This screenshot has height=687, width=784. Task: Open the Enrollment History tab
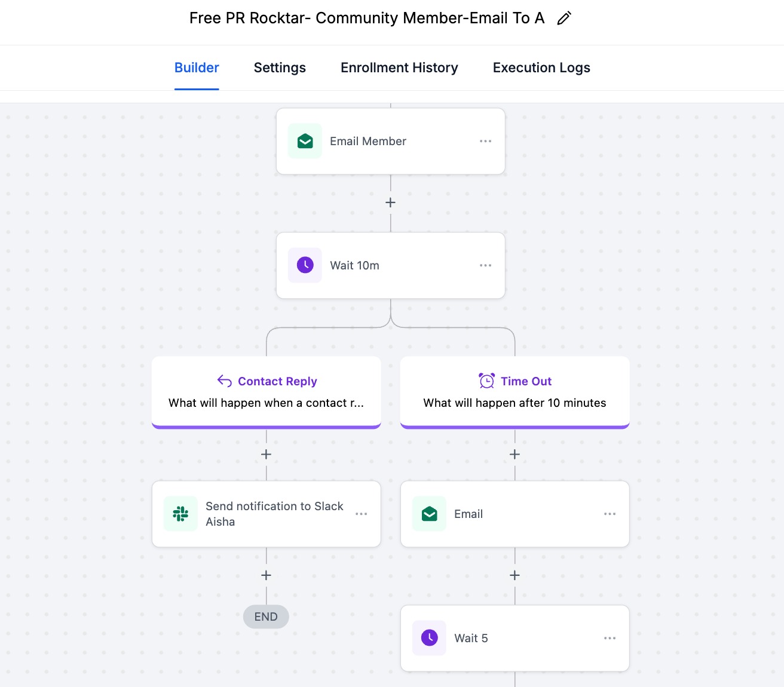click(399, 68)
